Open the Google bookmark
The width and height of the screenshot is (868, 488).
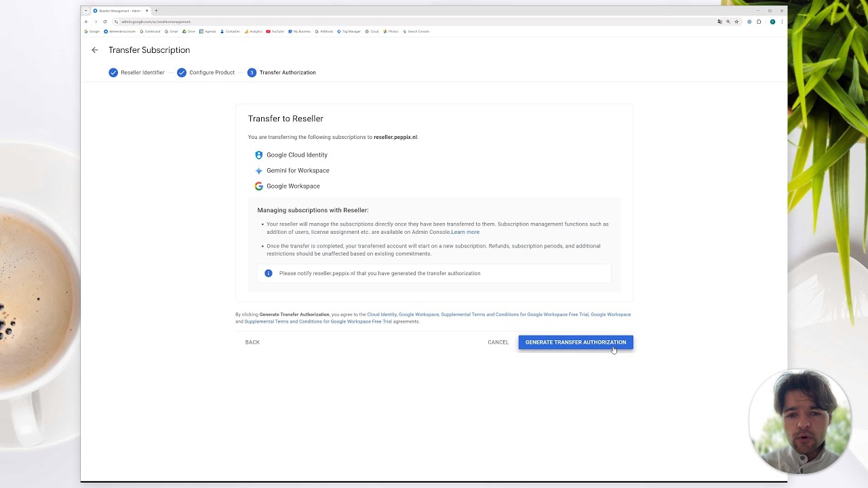point(92,31)
